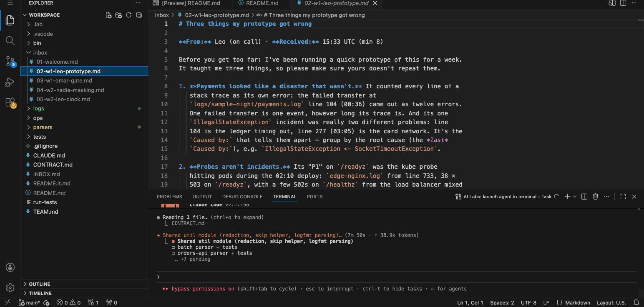Open editor more actions ellipsis menu
The image size is (644, 307).
pyautogui.click(x=634, y=3)
